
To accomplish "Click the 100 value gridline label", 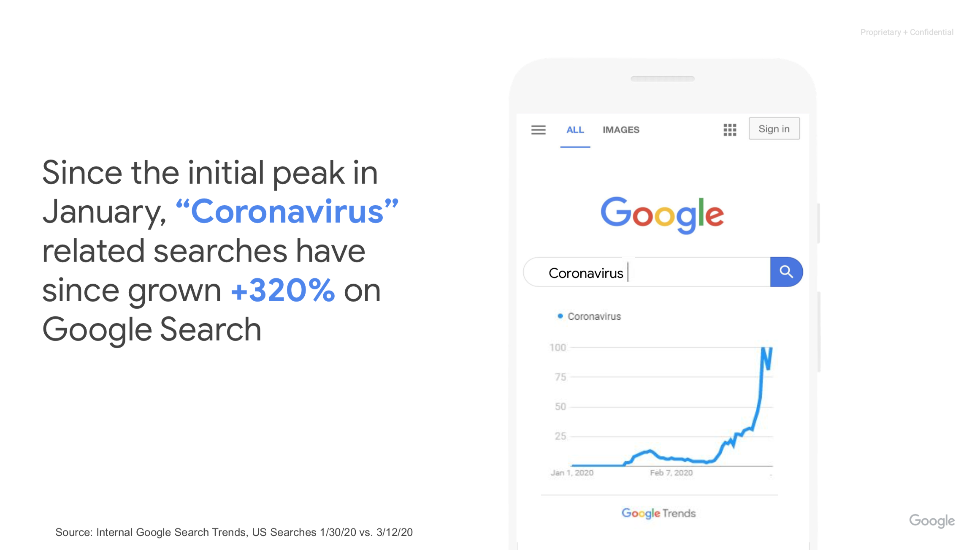I will point(558,347).
